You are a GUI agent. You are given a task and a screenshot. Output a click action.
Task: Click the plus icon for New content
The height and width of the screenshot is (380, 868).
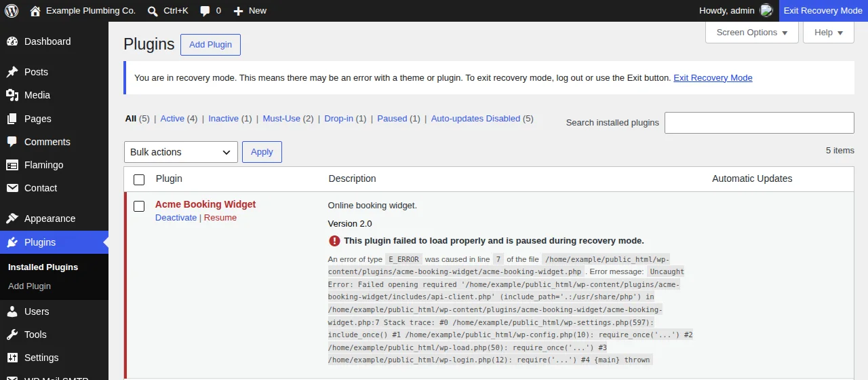(x=238, y=11)
